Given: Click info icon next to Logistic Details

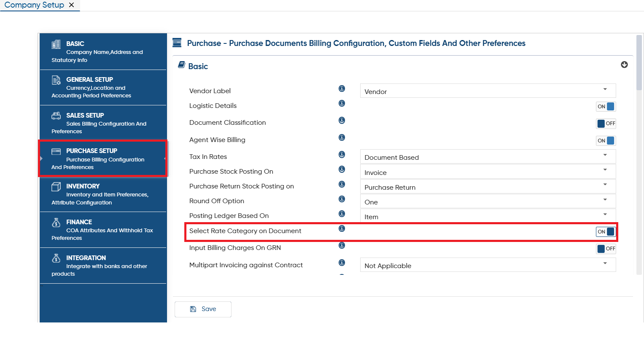Looking at the screenshot, I should coord(342,103).
